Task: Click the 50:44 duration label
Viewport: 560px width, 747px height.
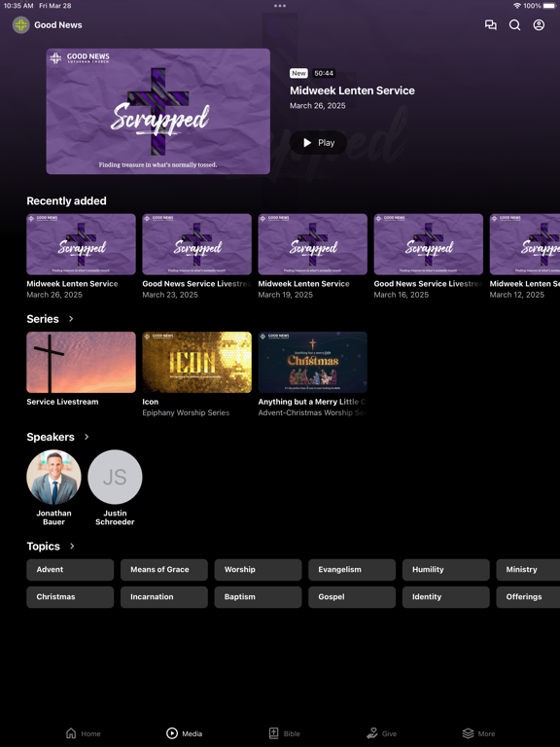Action: click(324, 73)
